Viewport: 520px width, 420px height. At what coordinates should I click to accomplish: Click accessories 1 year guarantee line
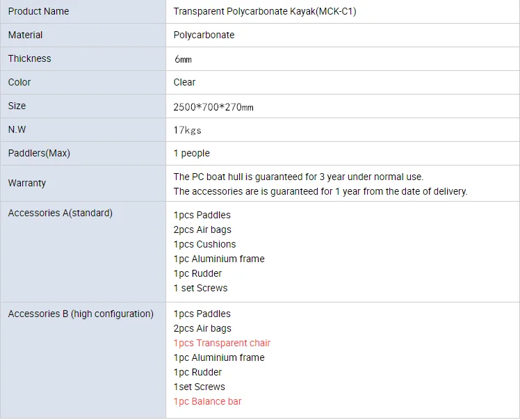pos(320,191)
